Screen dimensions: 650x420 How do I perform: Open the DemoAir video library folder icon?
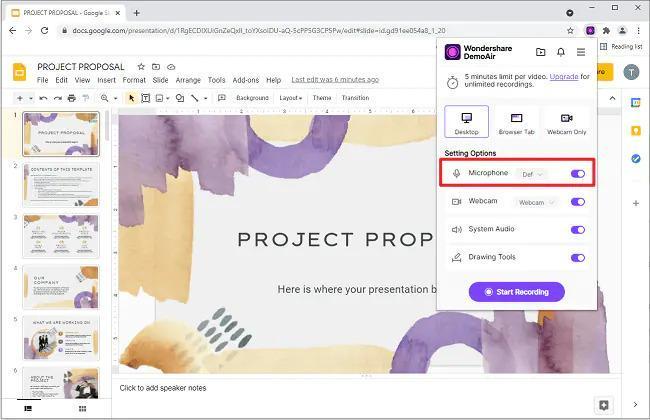(541, 52)
